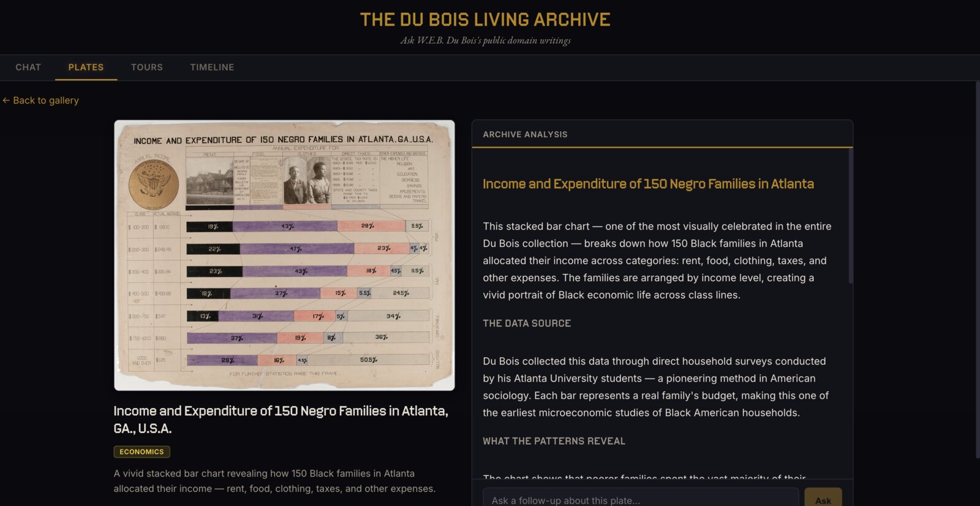The width and height of the screenshot is (980, 506).
Task: Click the ECONOMICS category tag
Action: (x=141, y=451)
